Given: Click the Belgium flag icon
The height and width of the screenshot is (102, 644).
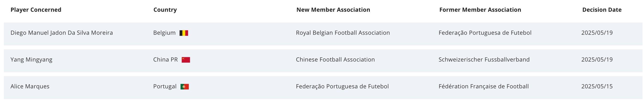Looking at the screenshot, I should [184, 33].
